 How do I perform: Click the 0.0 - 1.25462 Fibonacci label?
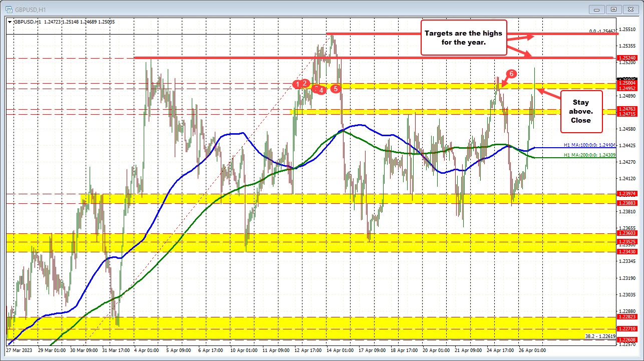602,31
